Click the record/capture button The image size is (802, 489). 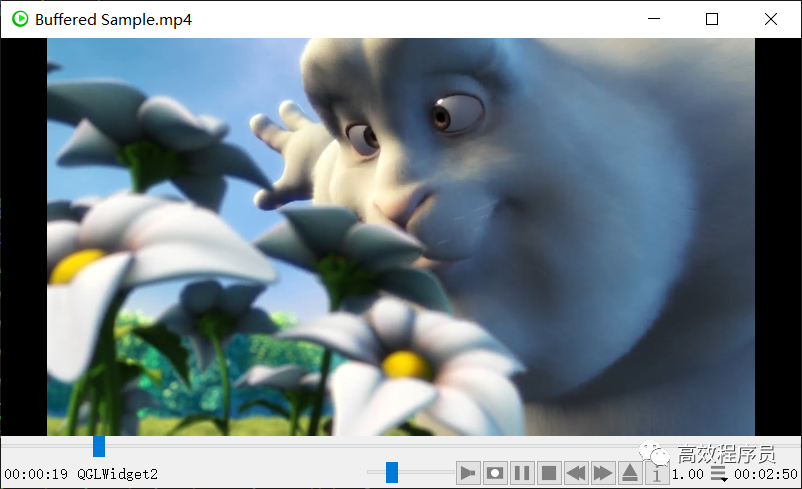(x=495, y=473)
